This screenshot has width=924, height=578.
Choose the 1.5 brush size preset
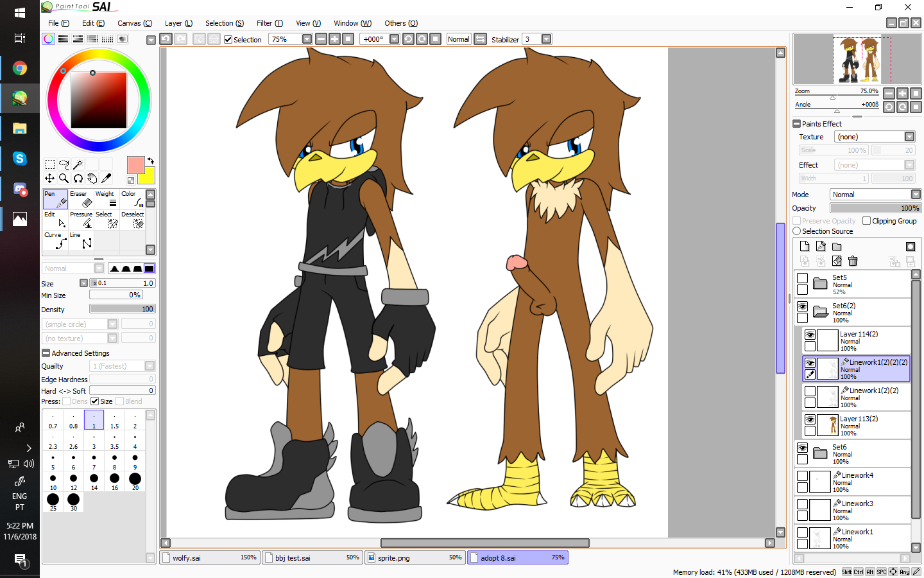coord(114,421)
